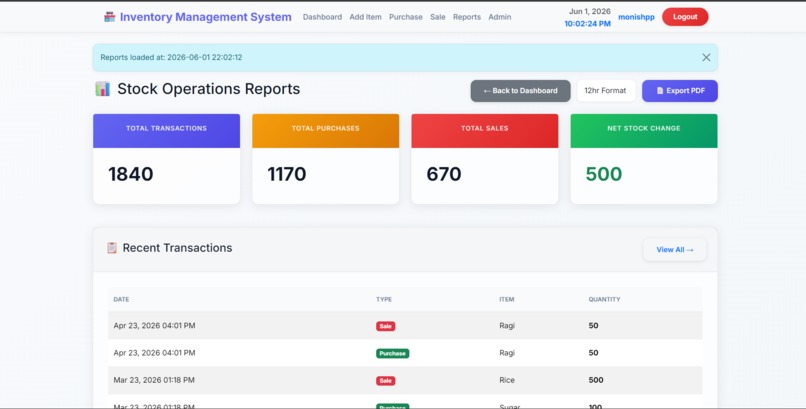Click the Recent Transactions heading

pyautogui.click(x=177, y=248)
